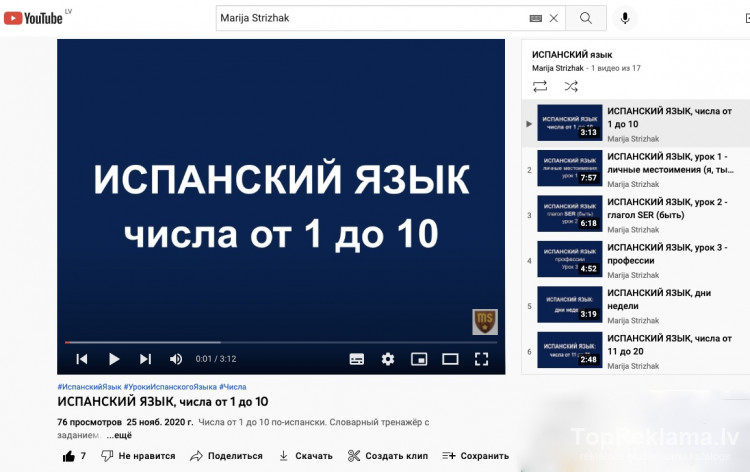Expand description with "ещё" link
The width and height of the screenshot is (750, 472).
(x=119, y=436)
